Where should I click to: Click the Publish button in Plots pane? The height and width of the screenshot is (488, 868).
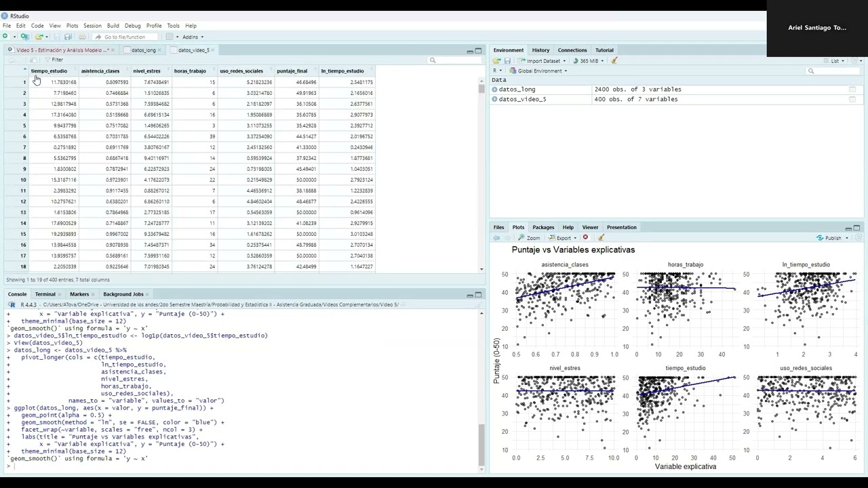pyautogui.click(x=829, y=238)
